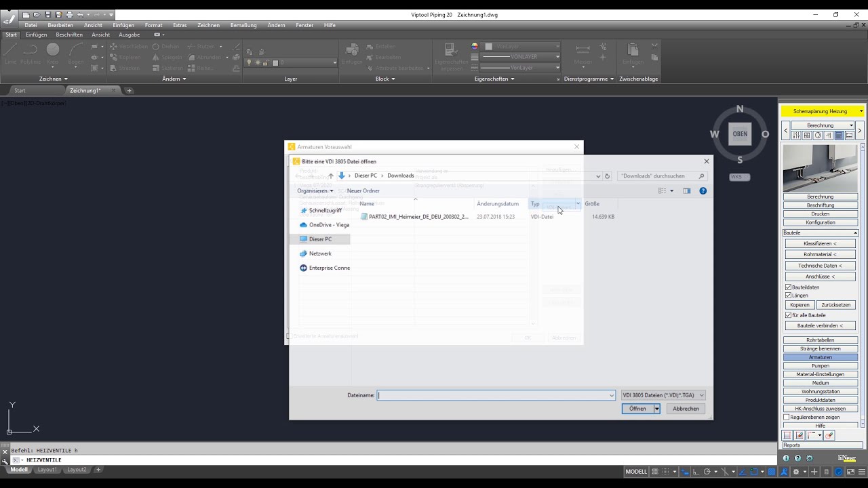Click the pencil edit icon above Reports
This screenshot has height=488, width=868.
coord(800,435)
